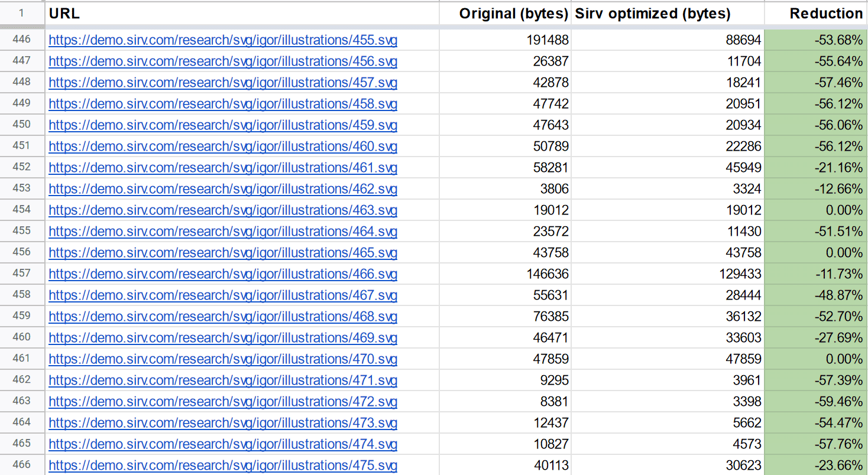Open the illustrations/459.svg link
The width and height of the screenshot is (868, 475).
(x=223, y=125)
